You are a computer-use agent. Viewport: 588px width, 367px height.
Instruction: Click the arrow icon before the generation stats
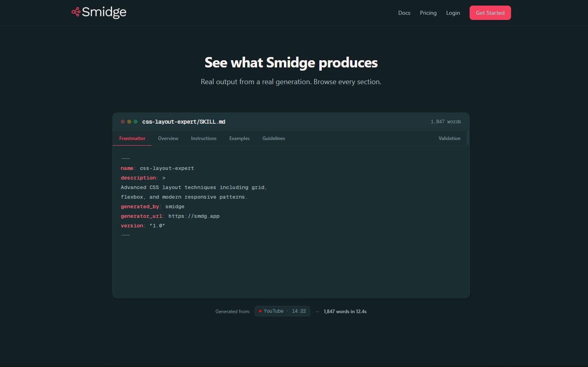point(317,312)
